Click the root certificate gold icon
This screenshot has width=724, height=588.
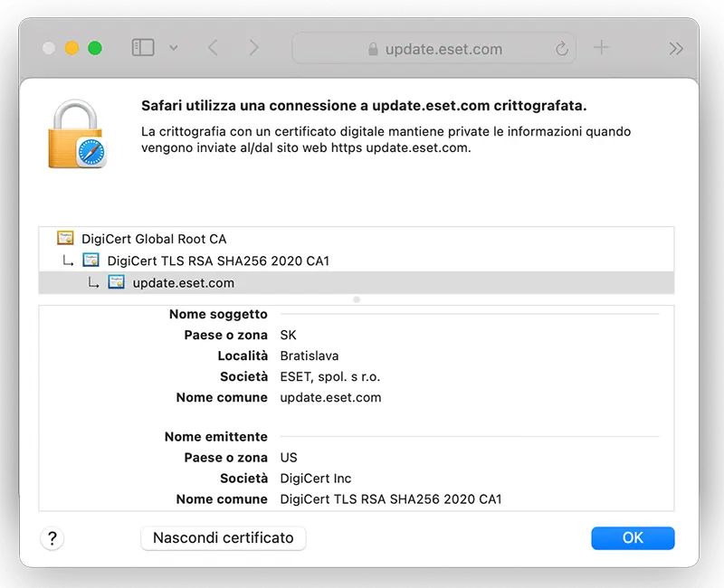65,238
